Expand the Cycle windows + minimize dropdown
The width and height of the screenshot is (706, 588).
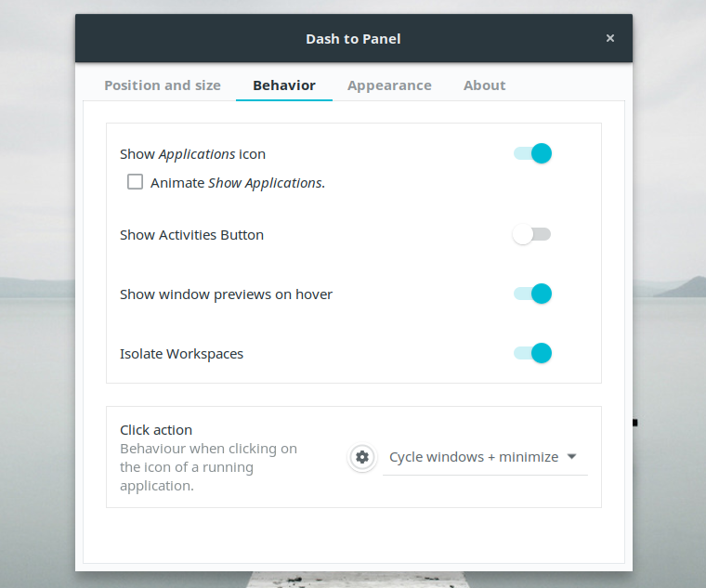(x=485, y=457)
